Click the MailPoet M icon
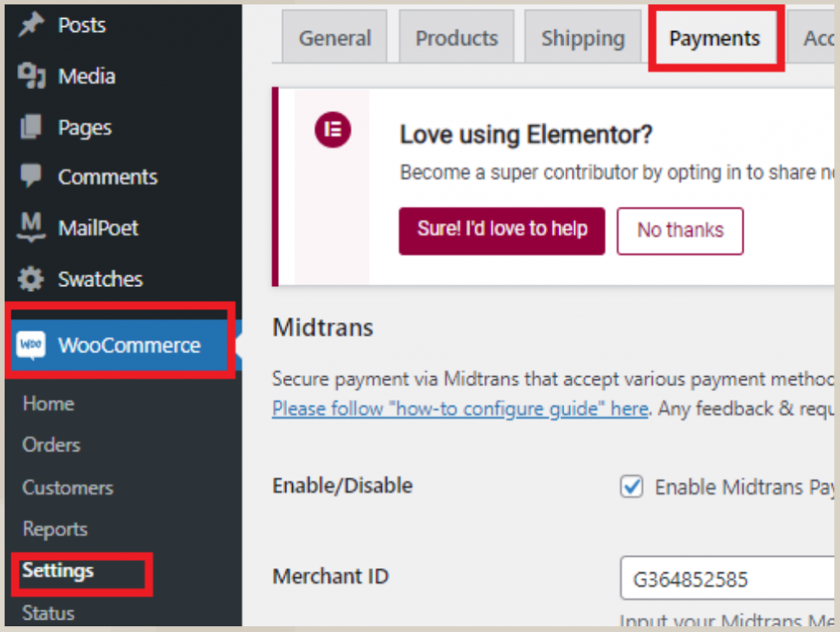This screenshot has width=840, height=632. 31,227
